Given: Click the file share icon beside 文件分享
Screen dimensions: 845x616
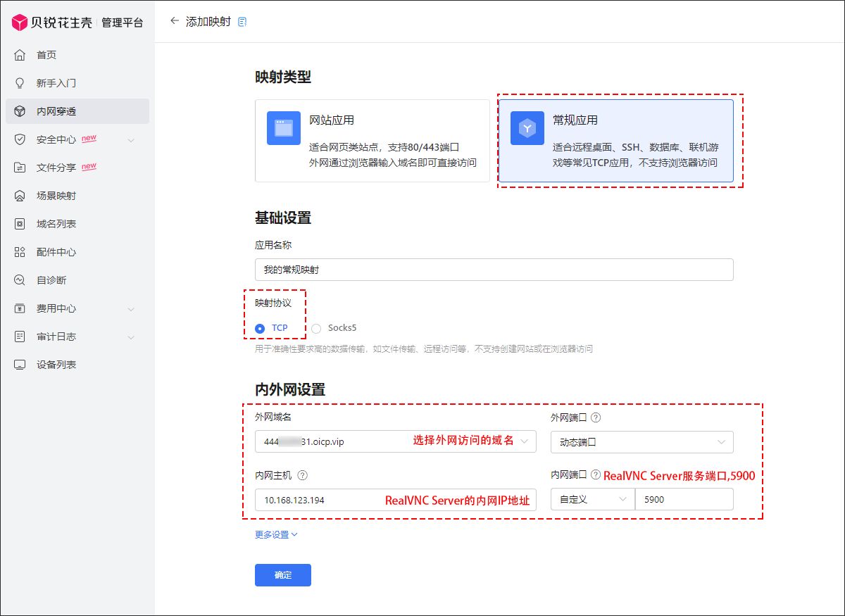Looking at the screenshot, I should (x=20, y=168).
